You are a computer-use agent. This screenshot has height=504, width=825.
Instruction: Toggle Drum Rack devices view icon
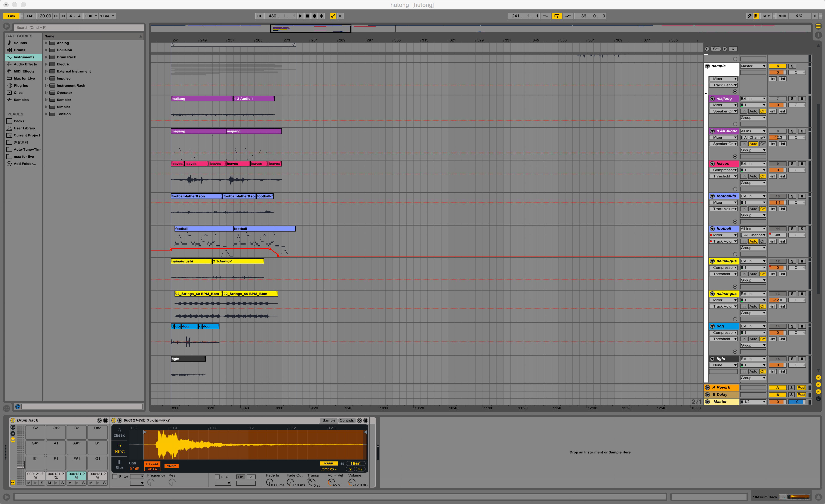[13, 440]
